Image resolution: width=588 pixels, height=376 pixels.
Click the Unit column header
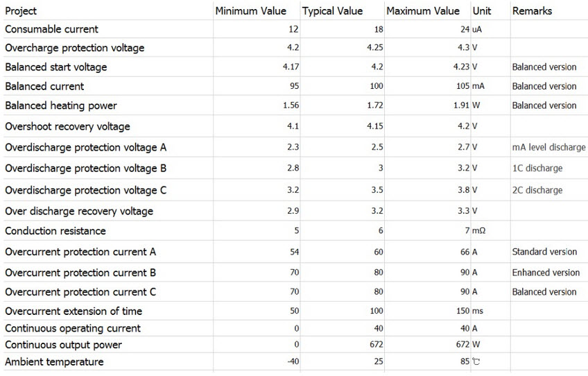(482, 11)
